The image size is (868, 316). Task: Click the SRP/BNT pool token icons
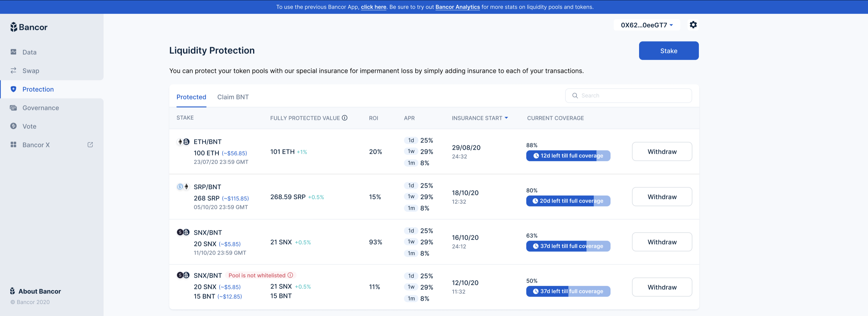(183, 187)
